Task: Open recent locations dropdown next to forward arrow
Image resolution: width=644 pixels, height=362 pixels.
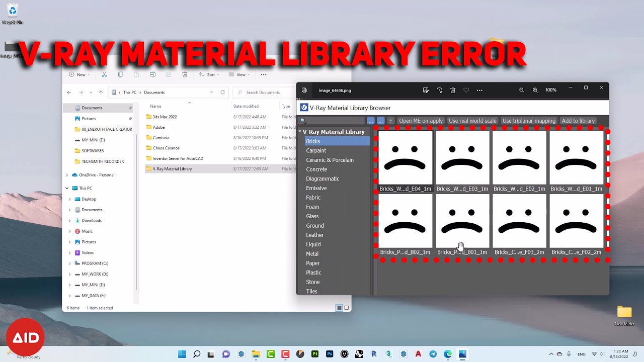Action: coord(91,93)
